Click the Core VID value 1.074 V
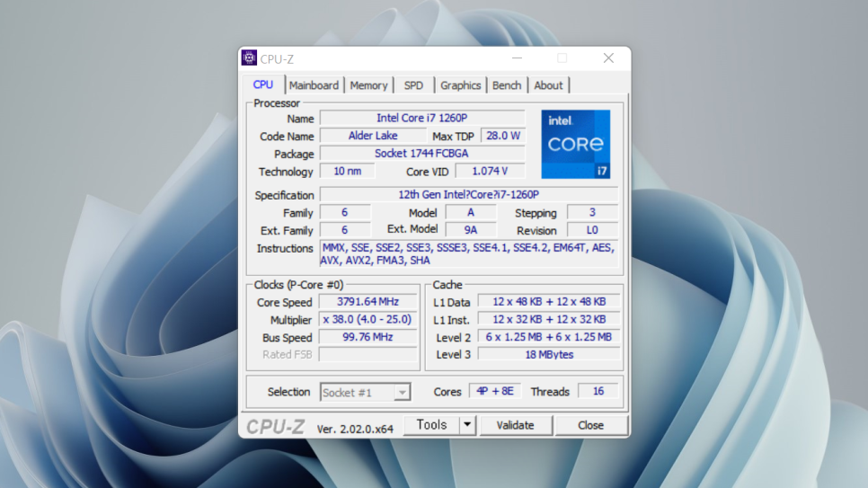 490,171
